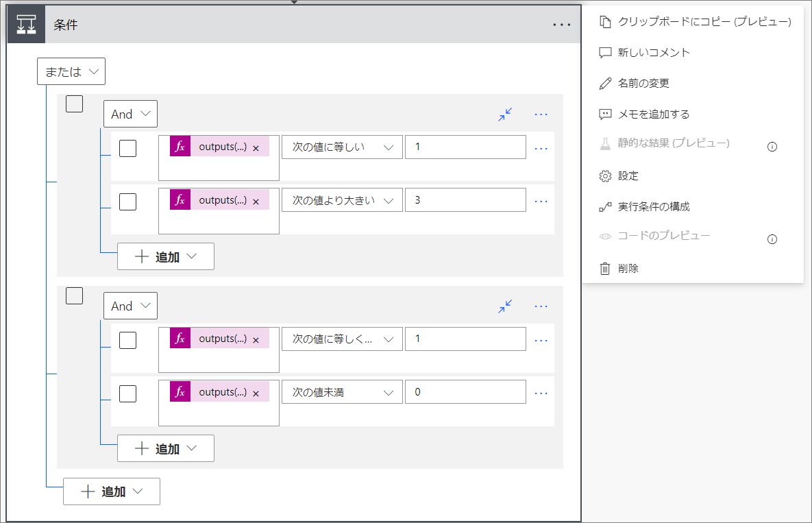Open ellipsis menu for 次の値未満 row
Viewport: 812px width, 523px height.
click(x=541, y=393)
